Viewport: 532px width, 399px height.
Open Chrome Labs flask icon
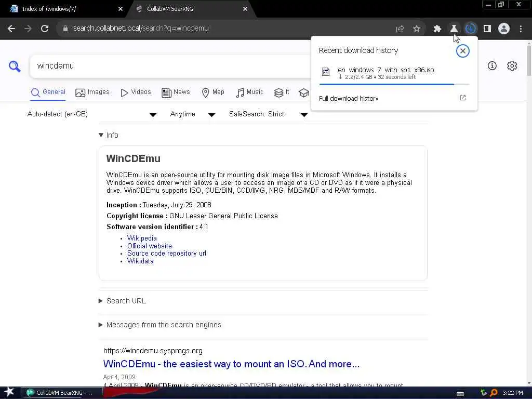(x=454, y=29)
